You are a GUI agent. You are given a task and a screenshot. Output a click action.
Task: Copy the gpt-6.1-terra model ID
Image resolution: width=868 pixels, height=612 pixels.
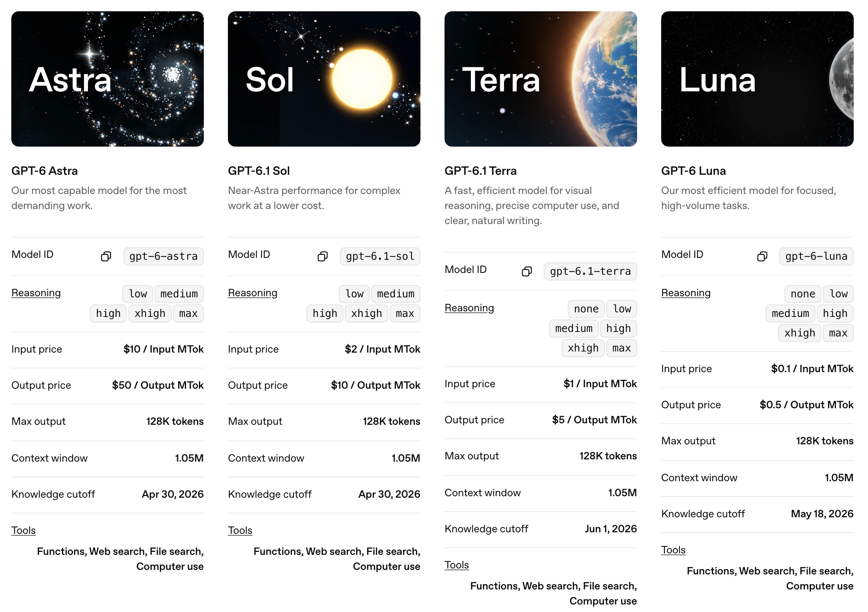coord(527,272)
